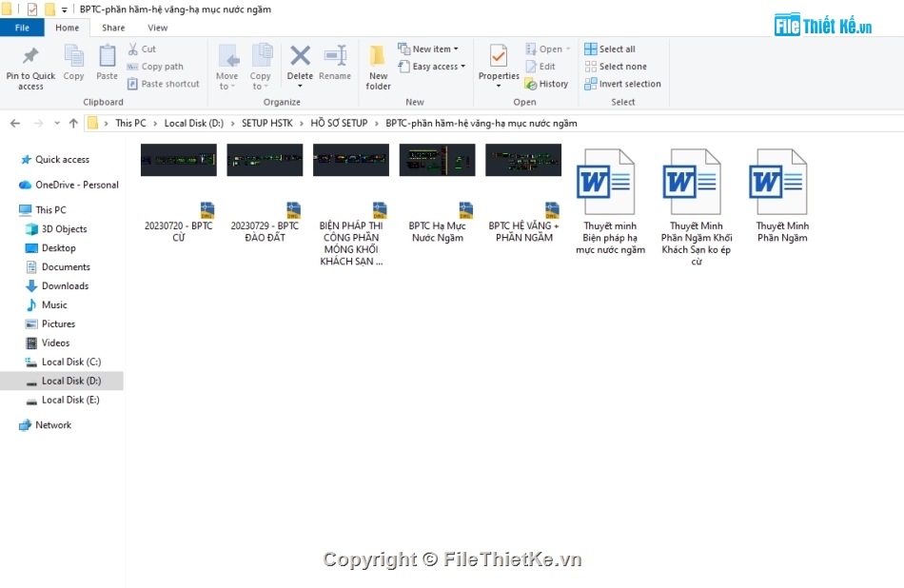The image size is (904, 588).
Task: Select Thuyết Minh Phần Ngầm Word document
Action: [x=782, y=195]
